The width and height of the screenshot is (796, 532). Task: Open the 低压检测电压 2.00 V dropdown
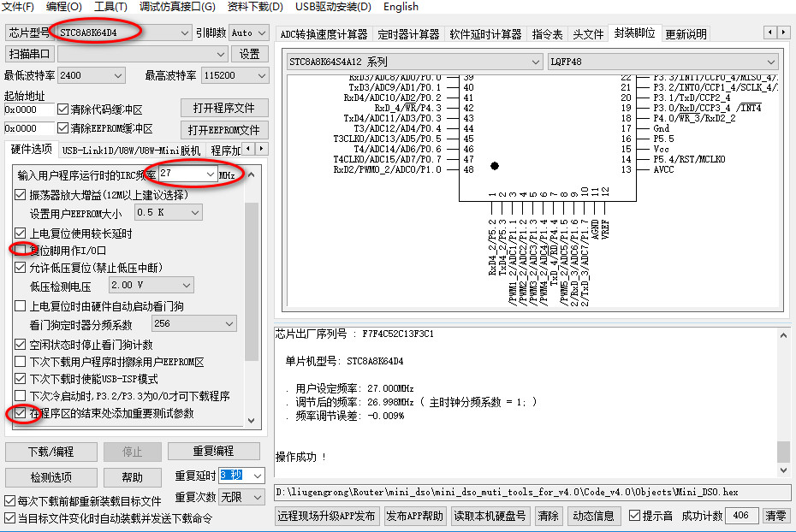tap(187, 285)
